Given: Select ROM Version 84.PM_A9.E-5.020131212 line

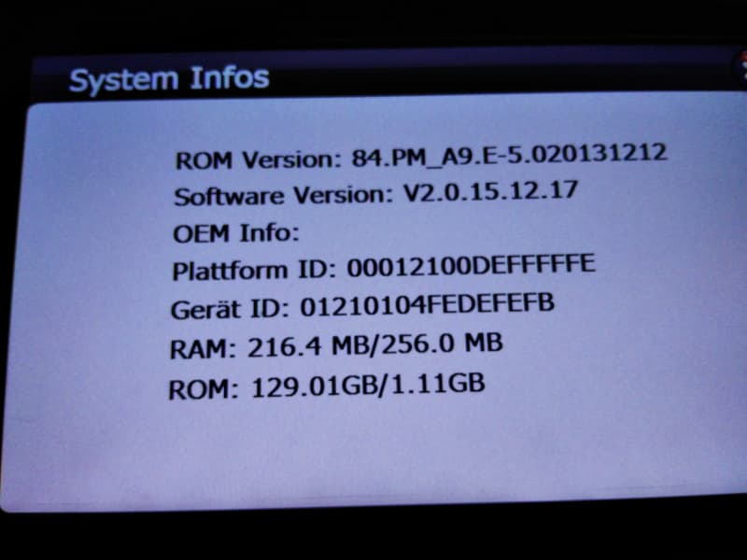Looking at the screenshot, I should pos(421,156).
